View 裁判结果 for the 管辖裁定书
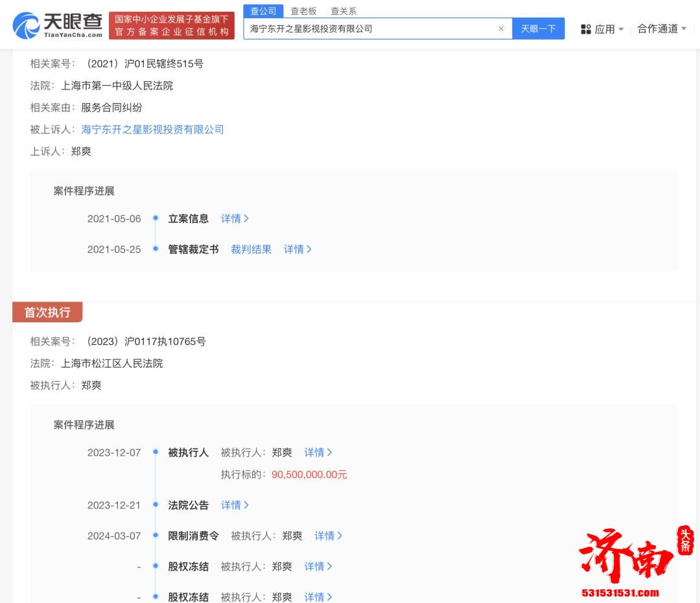The image size is (700, 603). coord(251,249)
